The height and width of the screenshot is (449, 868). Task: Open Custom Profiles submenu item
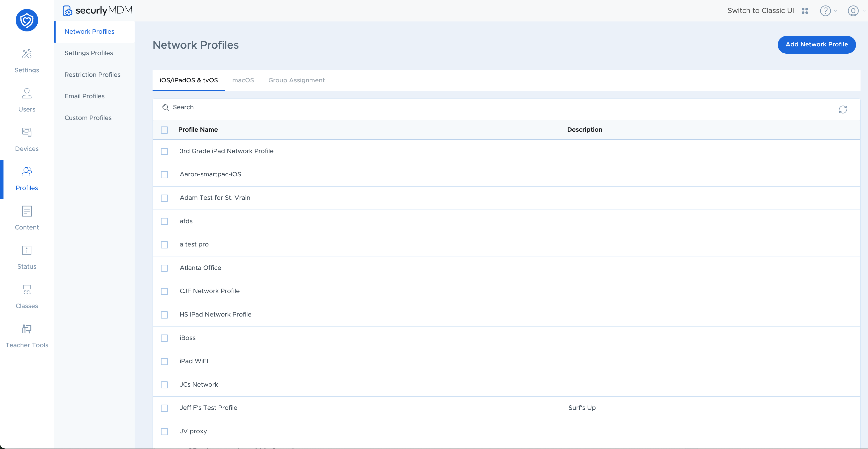pyautogui.click(x=88, y=118)
